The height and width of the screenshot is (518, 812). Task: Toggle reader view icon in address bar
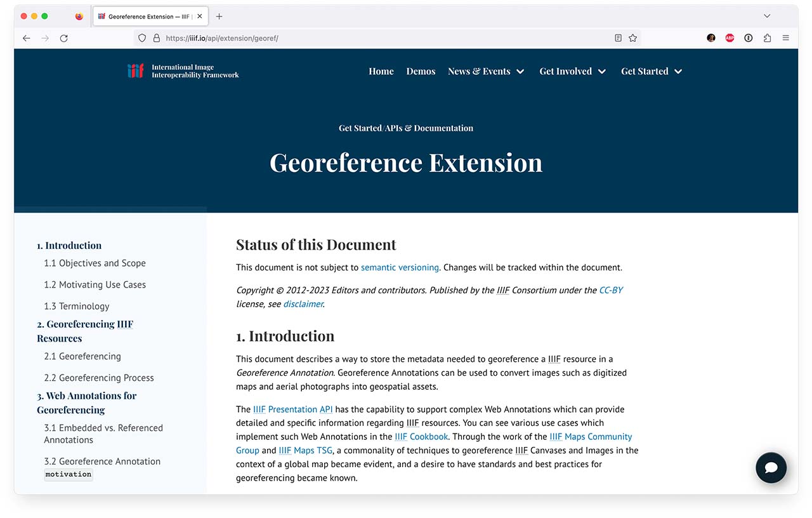(x=618, y=38)
